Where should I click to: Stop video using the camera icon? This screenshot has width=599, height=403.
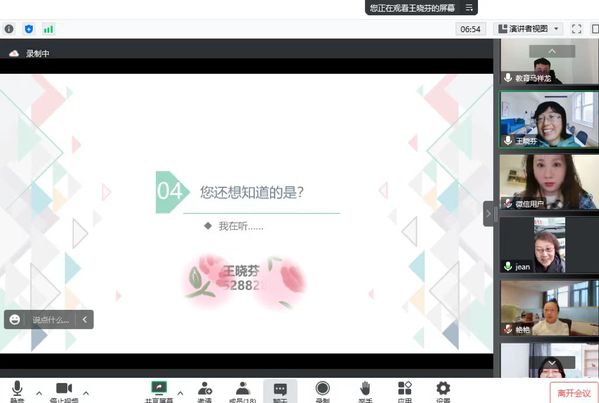click(x=64, y=388)
